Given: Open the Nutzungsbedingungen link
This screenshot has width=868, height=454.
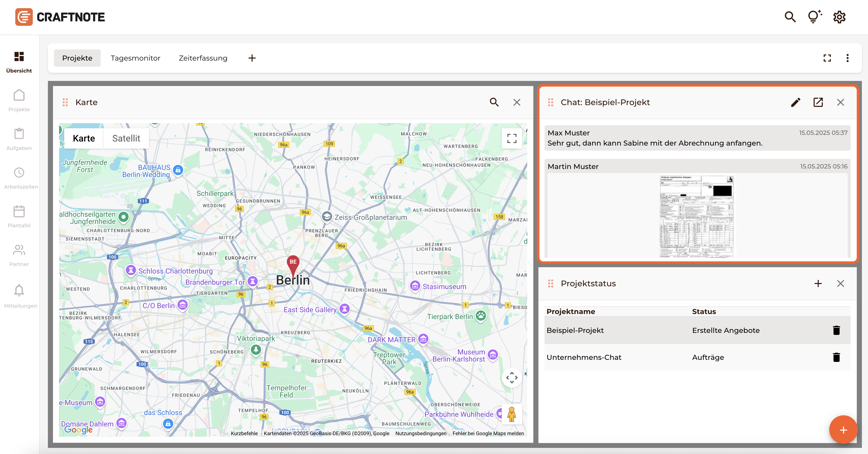Looking at the screenshot, I should click(421, 433).
